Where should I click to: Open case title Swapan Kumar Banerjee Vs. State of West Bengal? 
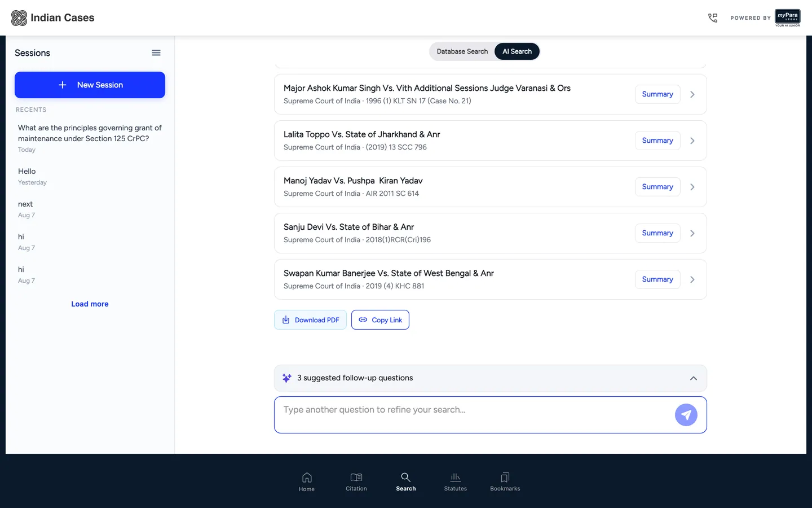(x=389, y=273)
